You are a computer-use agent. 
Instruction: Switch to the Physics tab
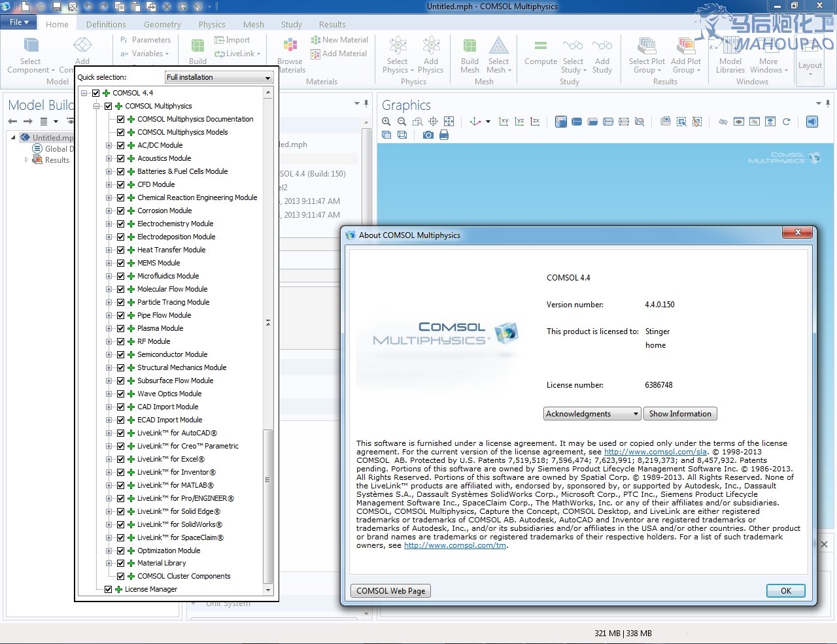coord(212,24)
